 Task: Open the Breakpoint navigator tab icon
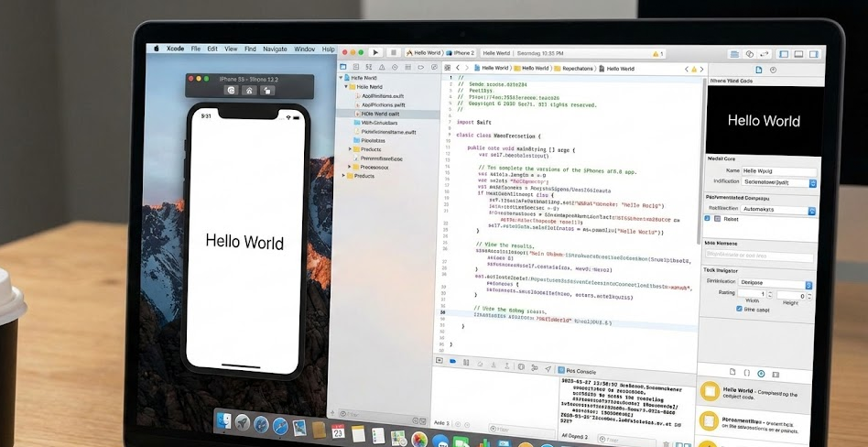pyautogui.click(x=420, y=67)
